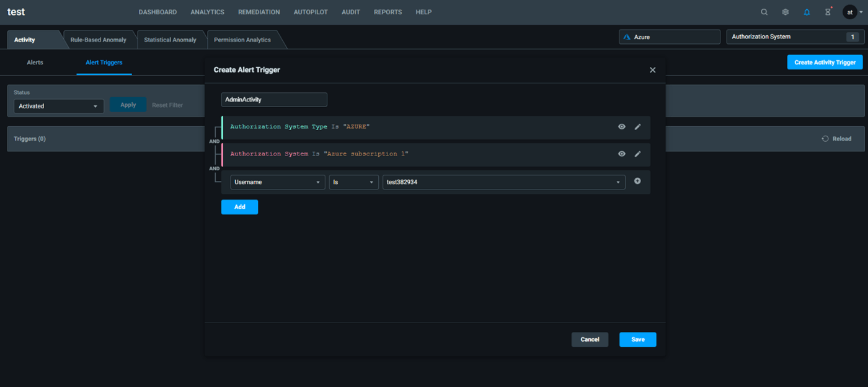Screen dimensions: 868x387
Task: Toggle visibility of Authorization System Type condition
Action: pyautogui.click(x=622, y=127)
